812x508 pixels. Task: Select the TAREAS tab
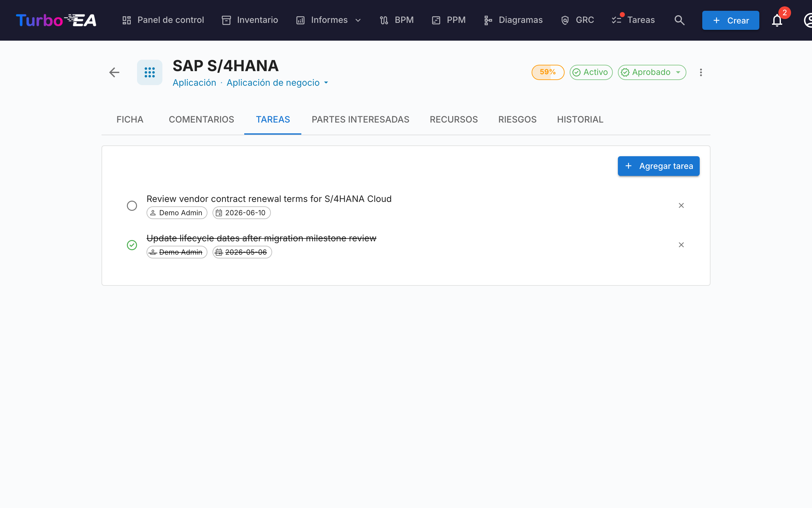(x=273, y=120)
